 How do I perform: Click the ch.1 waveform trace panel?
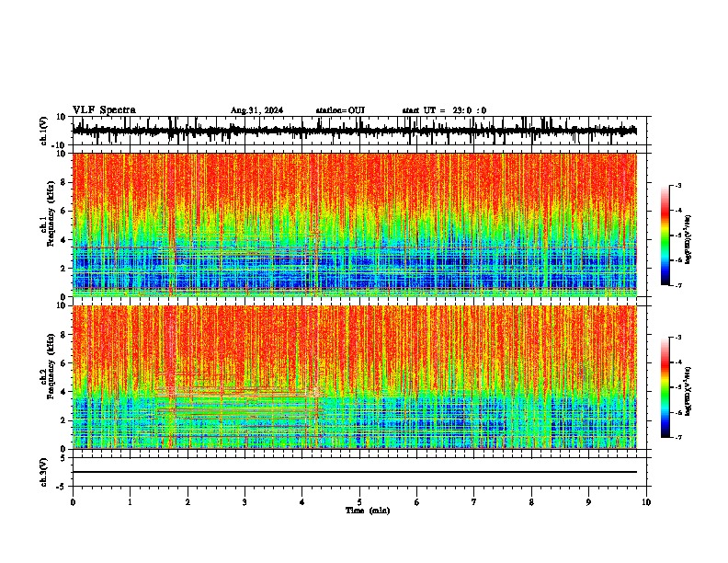(x=359, y=131)
